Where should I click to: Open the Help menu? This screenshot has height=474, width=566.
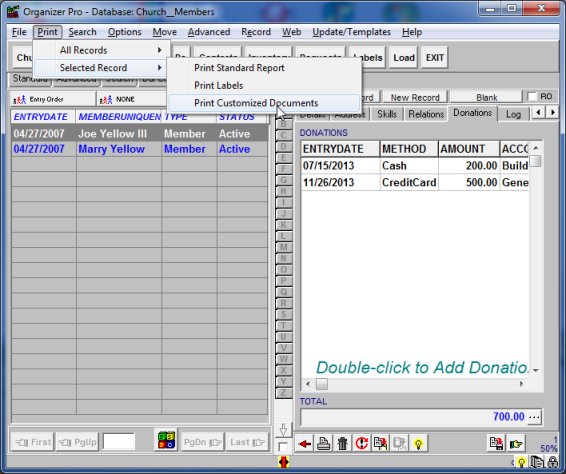click(412, 32)
